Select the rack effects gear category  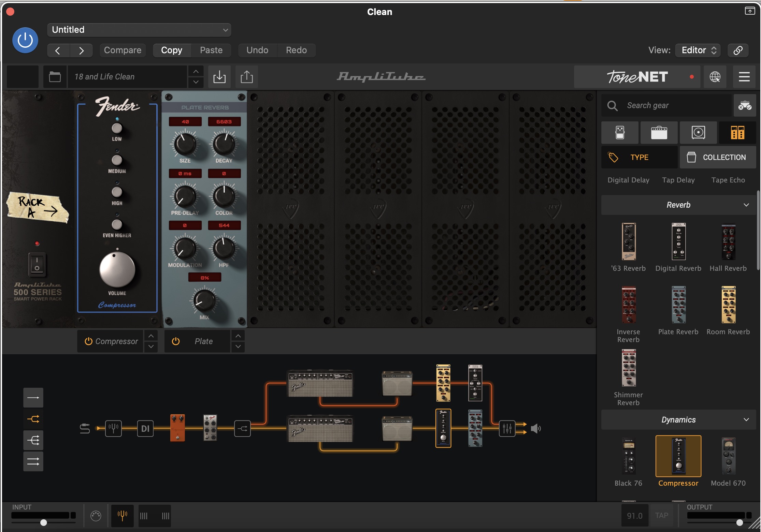click(737, 132)
